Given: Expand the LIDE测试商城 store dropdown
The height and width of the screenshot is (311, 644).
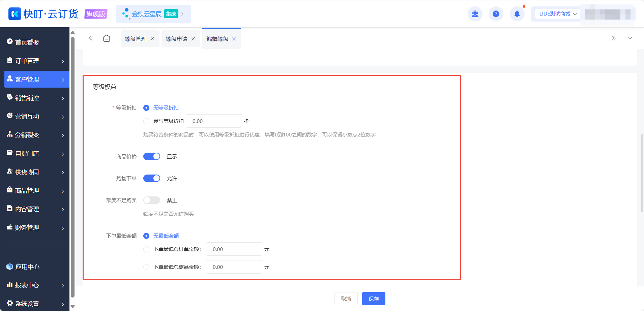Looking at the screenshot, I should tap(558, 14).
